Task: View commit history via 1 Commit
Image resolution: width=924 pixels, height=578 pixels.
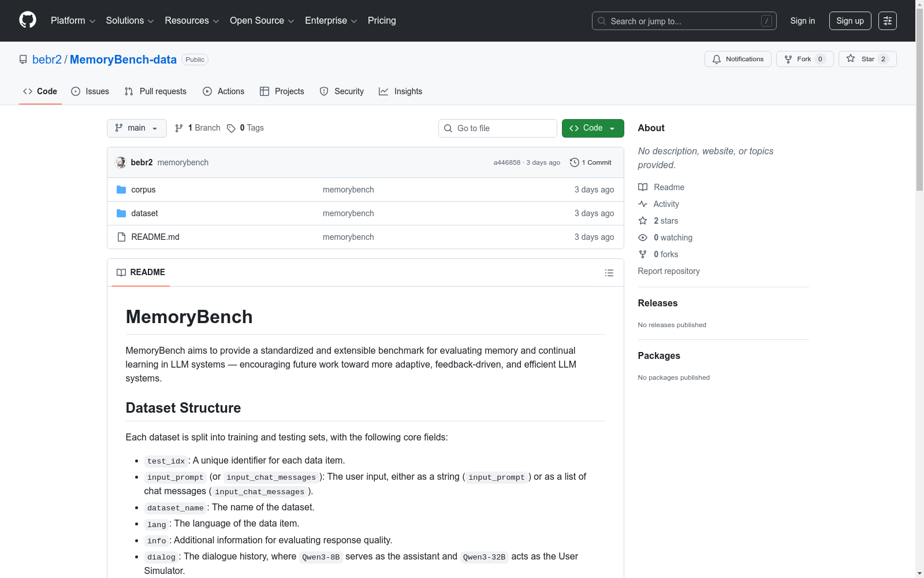Action: pos(590,162)
